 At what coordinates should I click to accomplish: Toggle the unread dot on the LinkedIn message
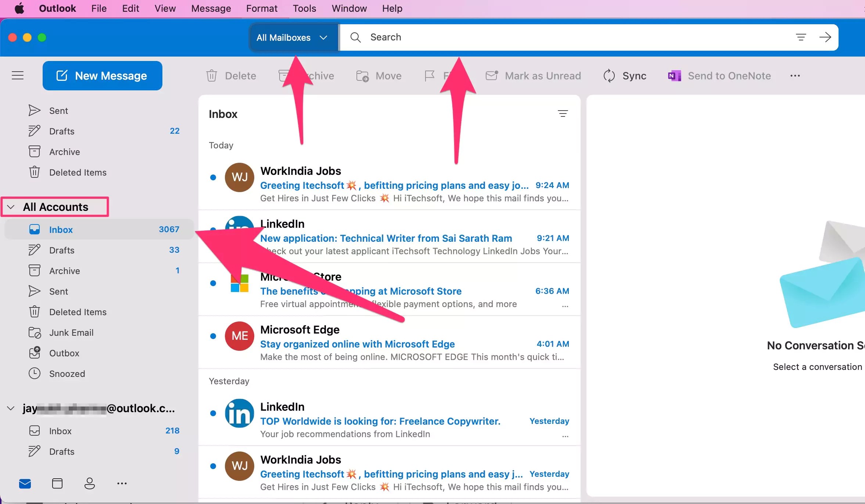[213, 229]
